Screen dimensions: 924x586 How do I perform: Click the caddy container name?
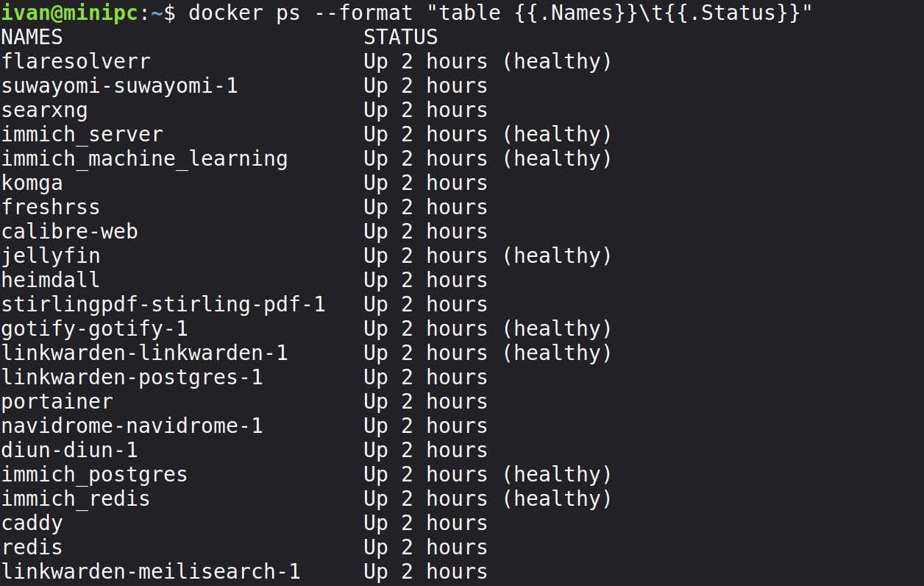pyautogui.click(x=32, y=523)
